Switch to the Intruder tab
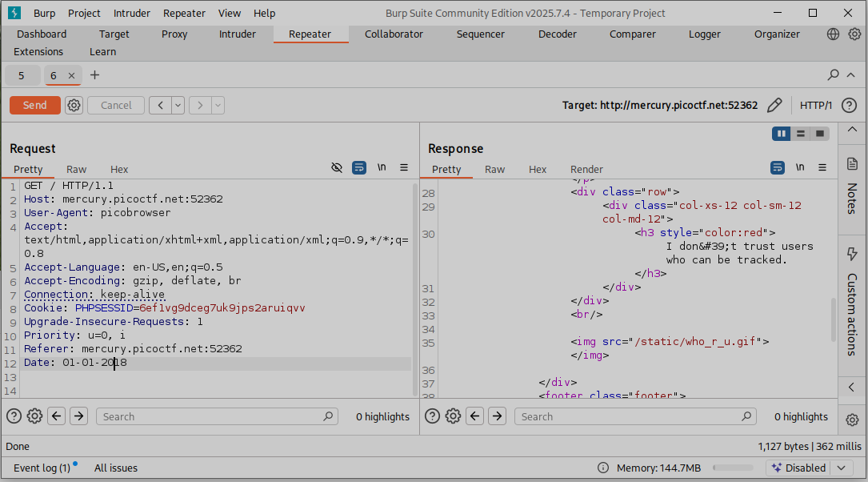Screen dimensions: 868x482 238,34
